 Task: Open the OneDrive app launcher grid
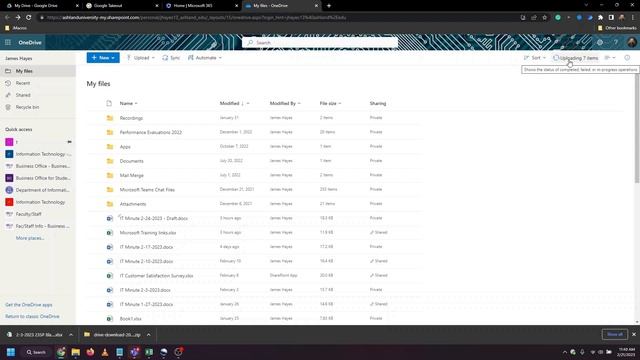[8, 42]
